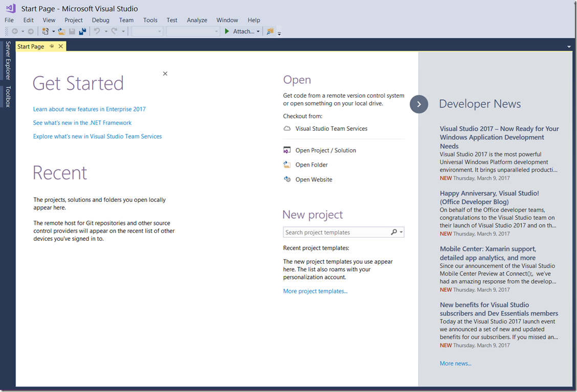Open the Debug menu

[x=100, y=20]
